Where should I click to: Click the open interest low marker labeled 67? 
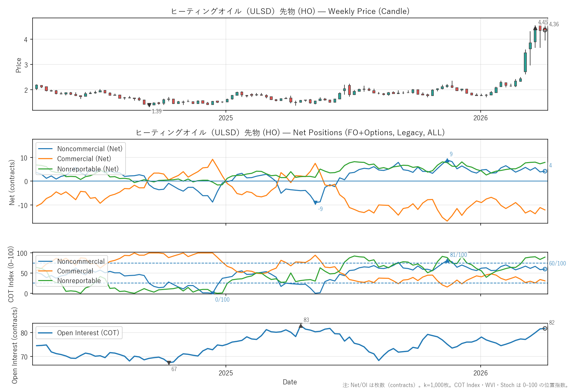pyautogui.click(x=169, y=363)
